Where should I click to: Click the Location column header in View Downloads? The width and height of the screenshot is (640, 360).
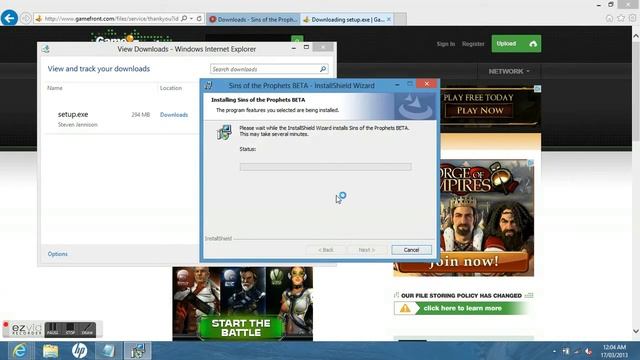[x=171, y=88]
